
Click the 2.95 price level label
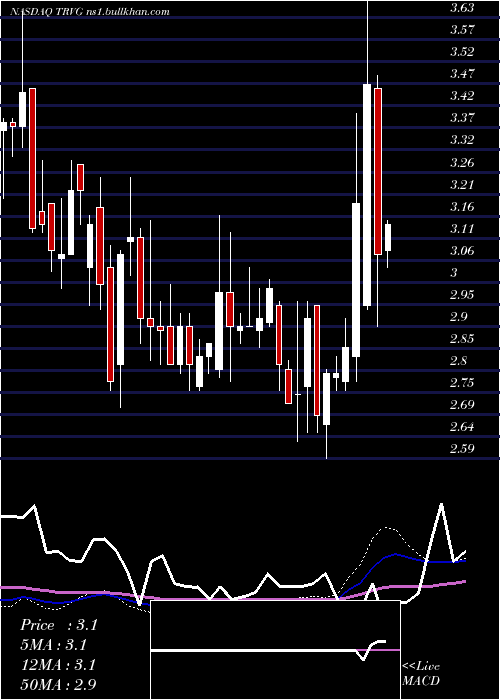tap(462, 295)
